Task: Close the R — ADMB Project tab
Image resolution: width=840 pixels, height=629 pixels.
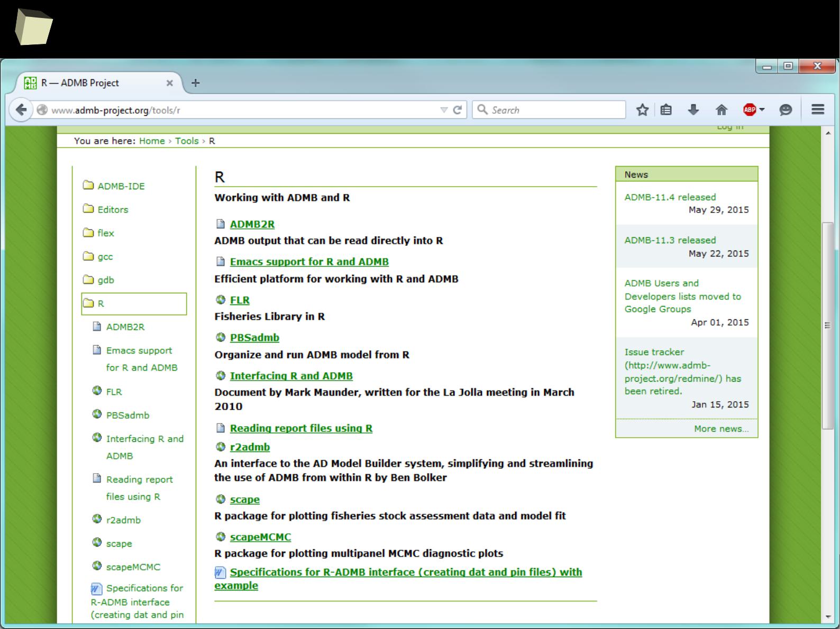Action: [170, 83]
